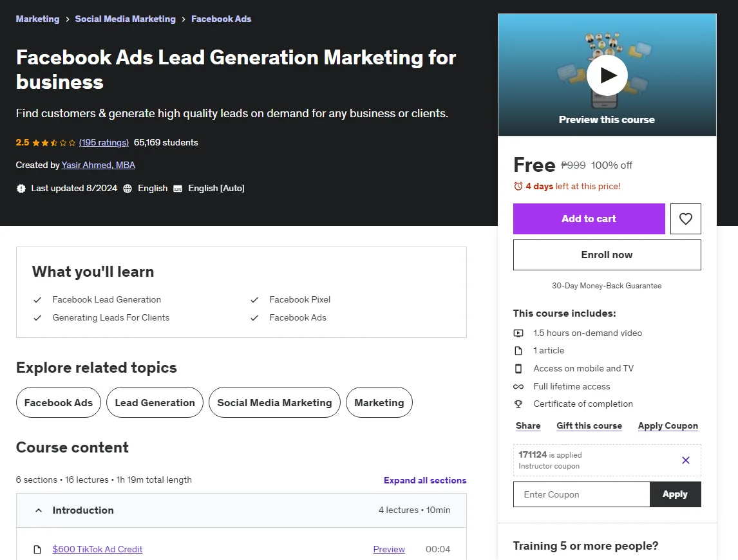Image resolution: width=738 pixels, height=560 pixels.
Task: Click the alarm clock icon beside days left
Action: pos(518,187)
